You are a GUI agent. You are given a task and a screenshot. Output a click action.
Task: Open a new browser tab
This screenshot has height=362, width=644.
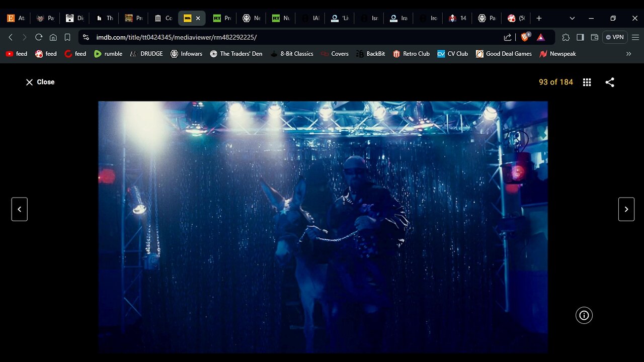click(539, 18)
